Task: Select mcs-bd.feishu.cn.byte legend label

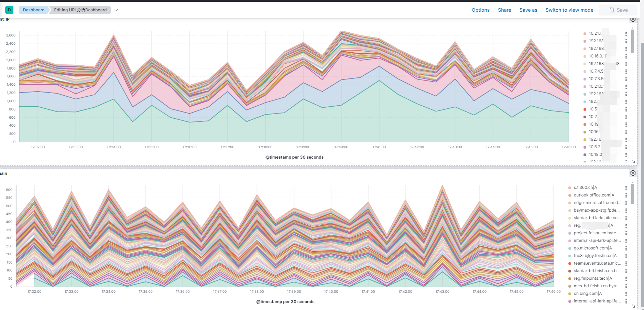Action: point(597,286)
